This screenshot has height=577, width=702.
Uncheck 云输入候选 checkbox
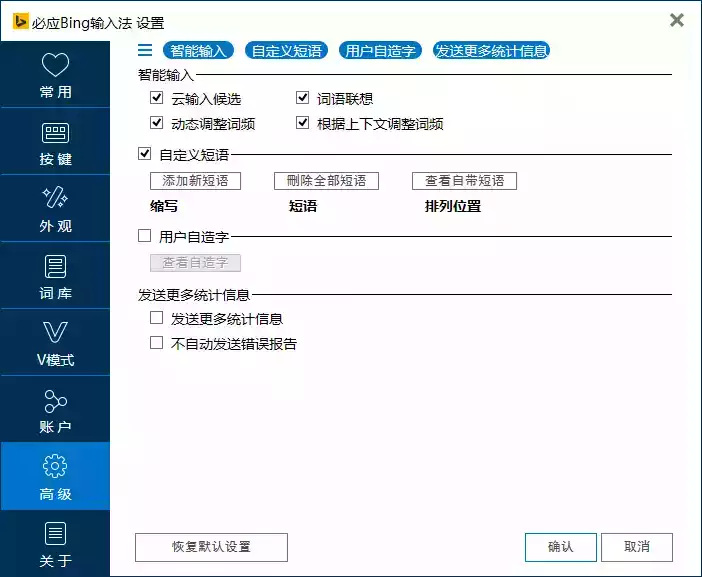pyautogui.click(x=156, y=98)
